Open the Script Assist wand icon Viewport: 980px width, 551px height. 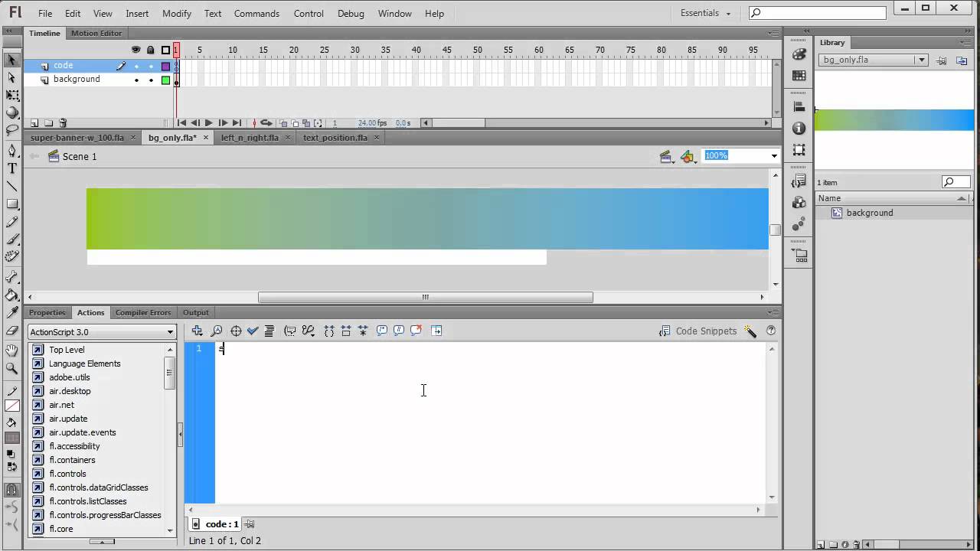(750, 331)
